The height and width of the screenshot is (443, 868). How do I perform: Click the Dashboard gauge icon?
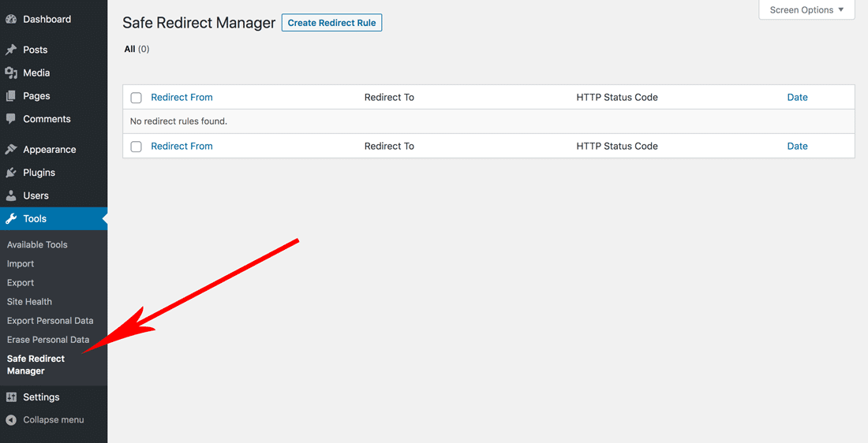pos(11,20)
